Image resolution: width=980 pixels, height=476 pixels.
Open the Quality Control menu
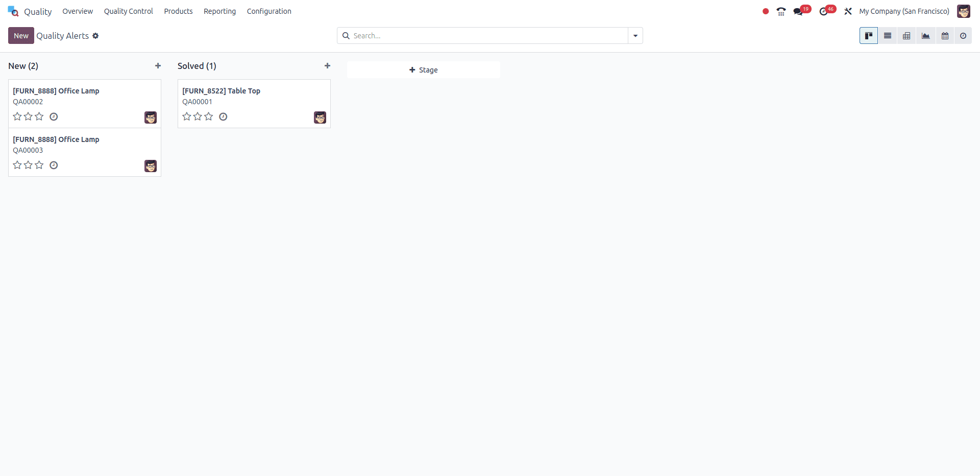(x=128, y=11)
